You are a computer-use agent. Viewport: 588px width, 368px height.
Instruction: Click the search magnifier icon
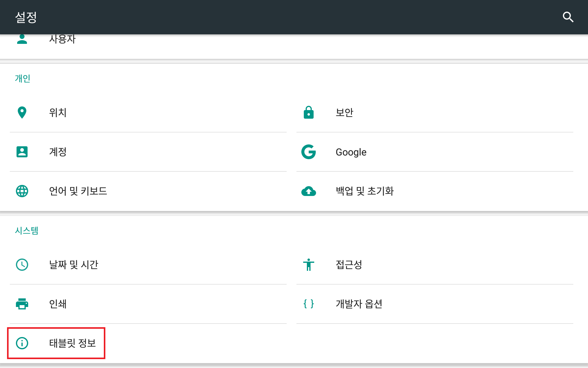(568, 17)
